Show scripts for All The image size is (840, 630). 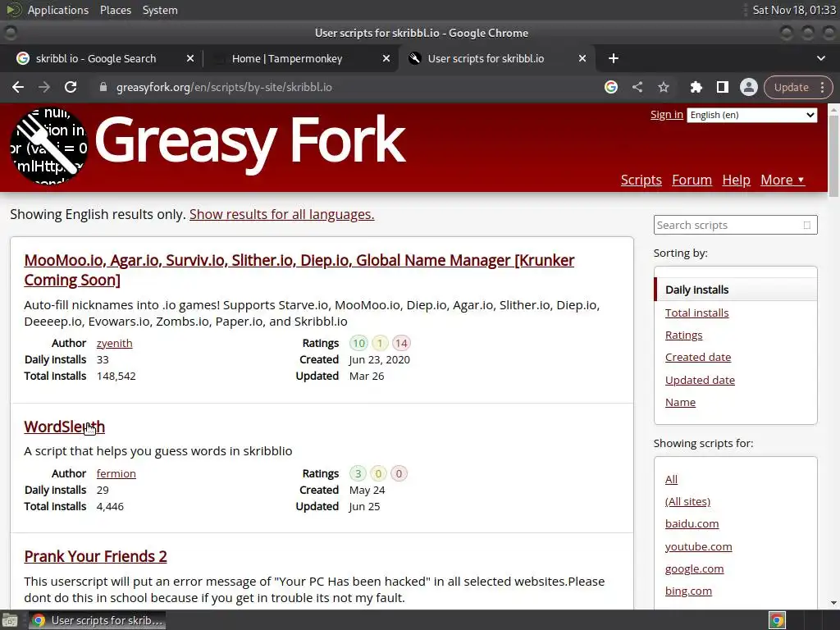[671, 479]
